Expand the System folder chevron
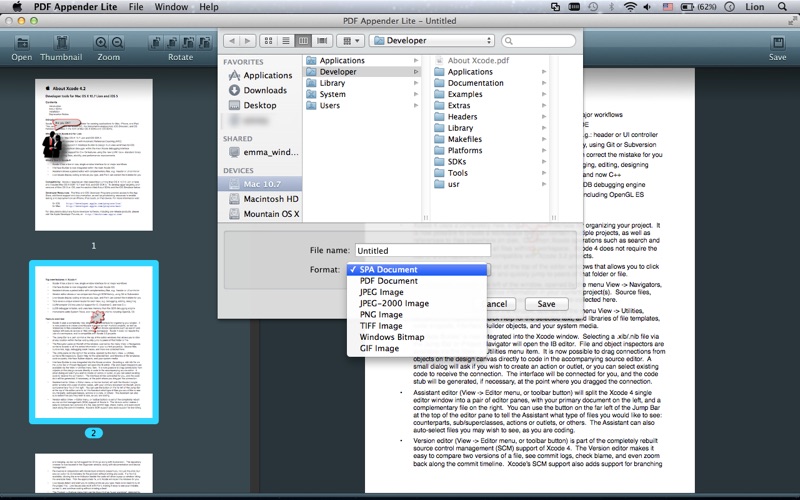Screen dimensions: 800x500 (x=416, y=94)
